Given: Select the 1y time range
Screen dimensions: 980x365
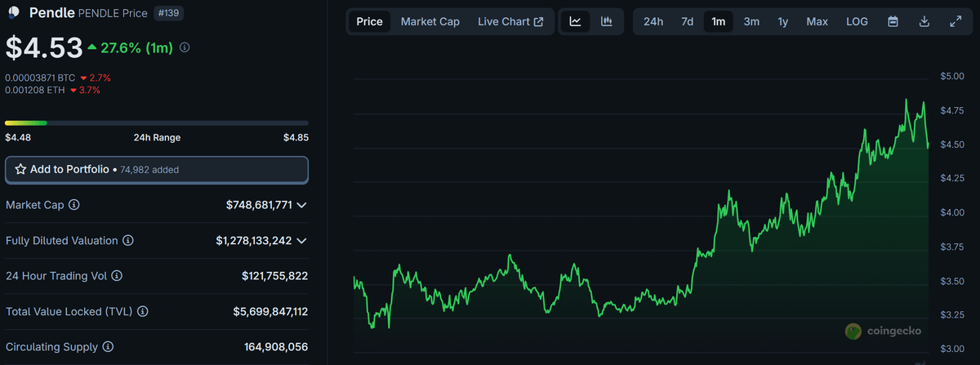Looking at the screenshot, I should 783,21.
